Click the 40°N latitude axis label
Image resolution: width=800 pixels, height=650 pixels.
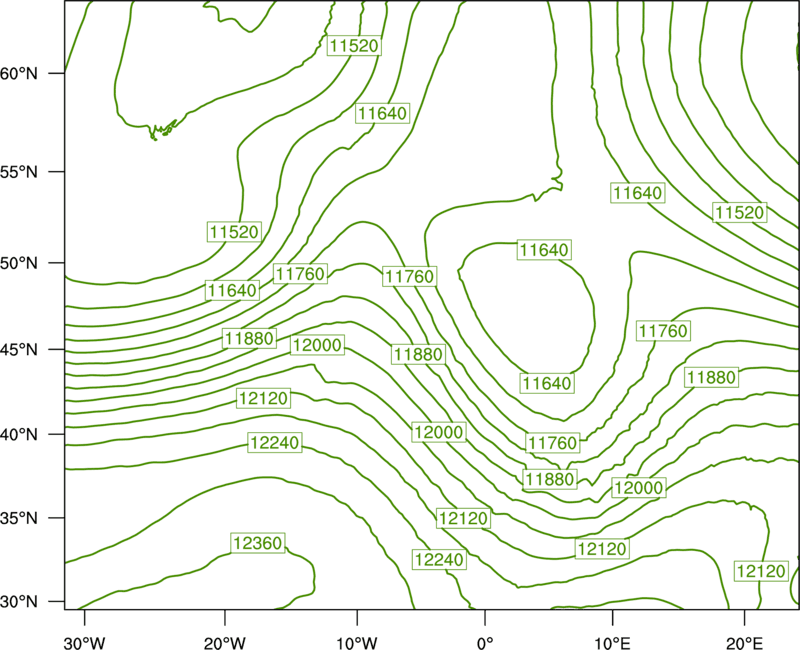[19, 434]
